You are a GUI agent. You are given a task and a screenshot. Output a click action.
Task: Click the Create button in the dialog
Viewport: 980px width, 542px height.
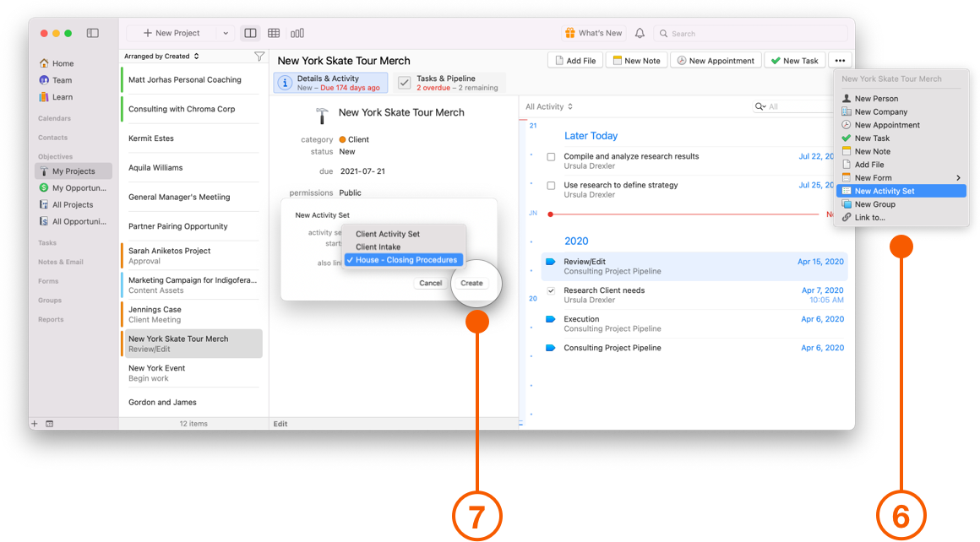[x=471, y=283]
